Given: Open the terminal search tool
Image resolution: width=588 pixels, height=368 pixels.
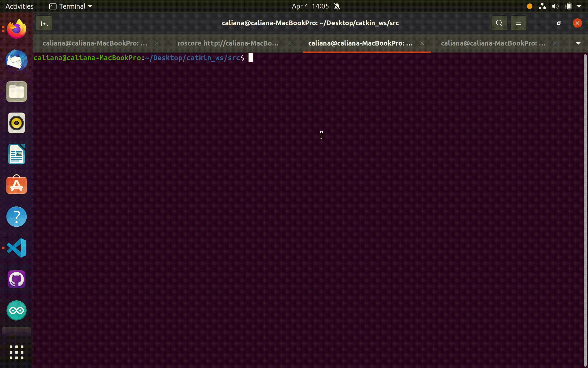Looking at the screenshot, I should coord(499,23).
